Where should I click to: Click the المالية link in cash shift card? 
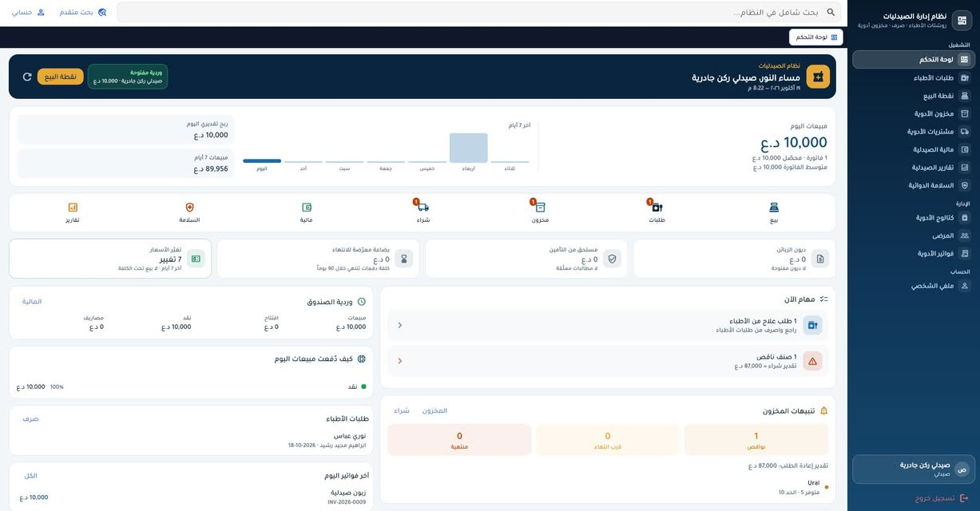[32, 302]
